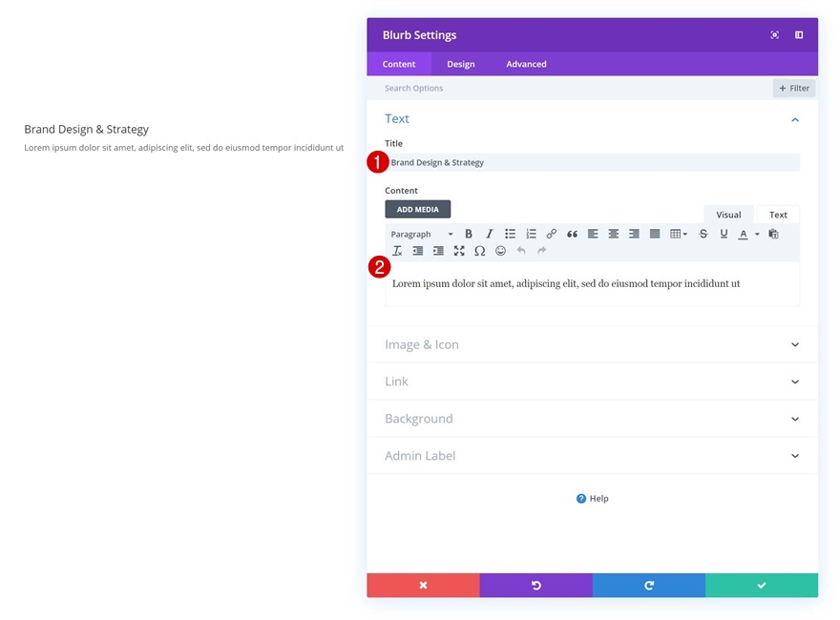Save changes with the green check button

coord(762,586)
